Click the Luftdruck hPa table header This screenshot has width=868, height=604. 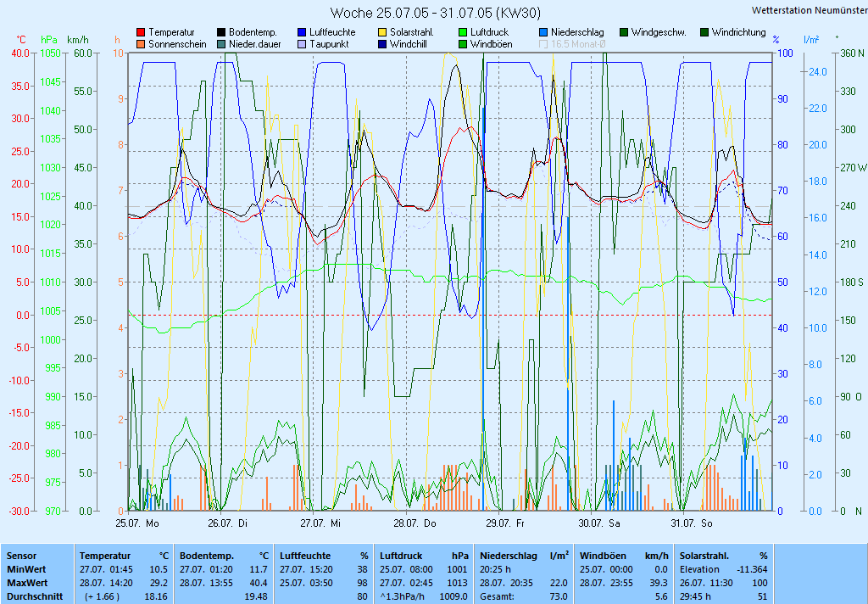pyautogui.click(x=423, y=555)
